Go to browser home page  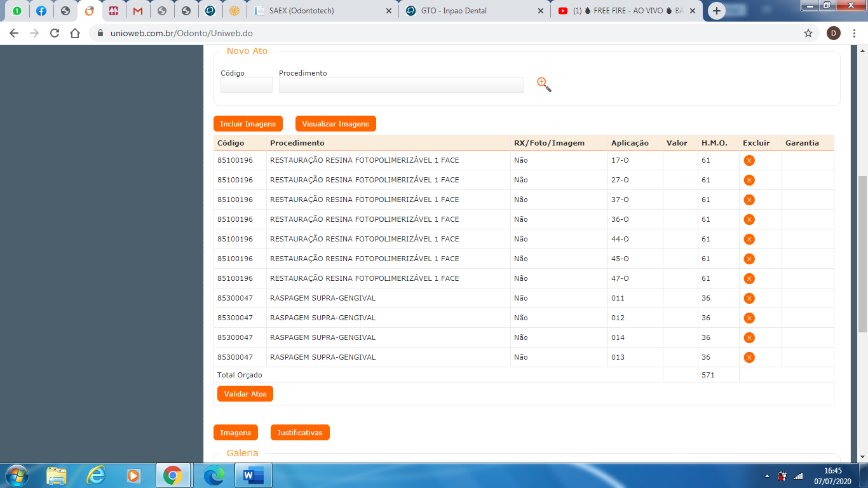75,33
